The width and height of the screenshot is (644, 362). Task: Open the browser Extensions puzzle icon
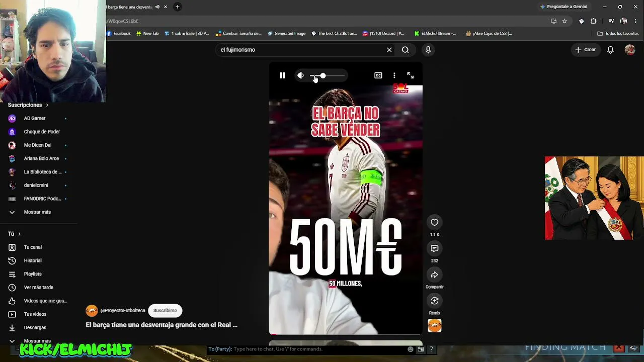coord(594,21)
